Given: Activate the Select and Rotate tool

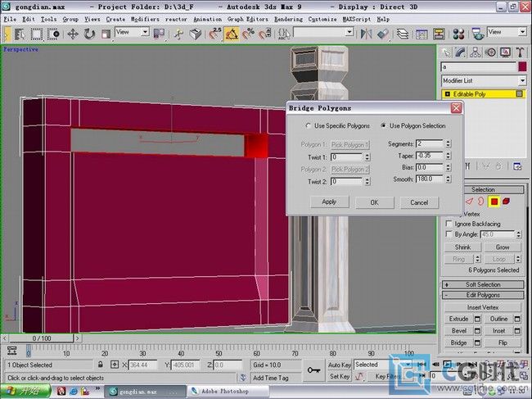Looking at the screenshot, I should pyautogui.click(x=89, y=34).
